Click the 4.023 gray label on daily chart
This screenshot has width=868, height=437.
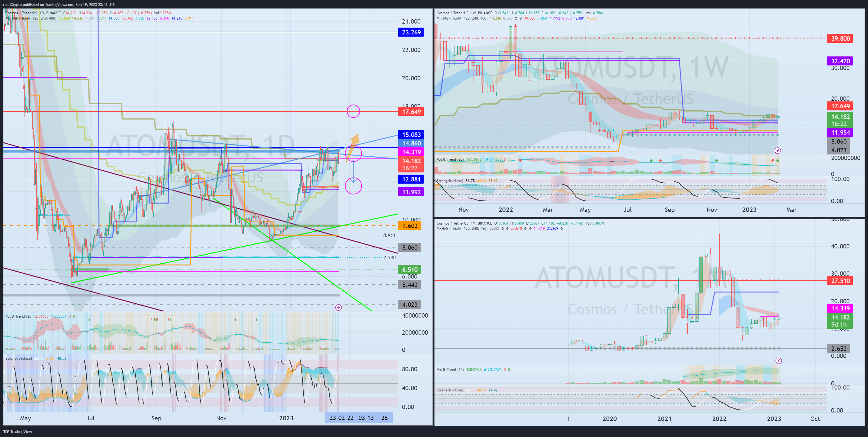pyautogui.click(x=409, y=305)
